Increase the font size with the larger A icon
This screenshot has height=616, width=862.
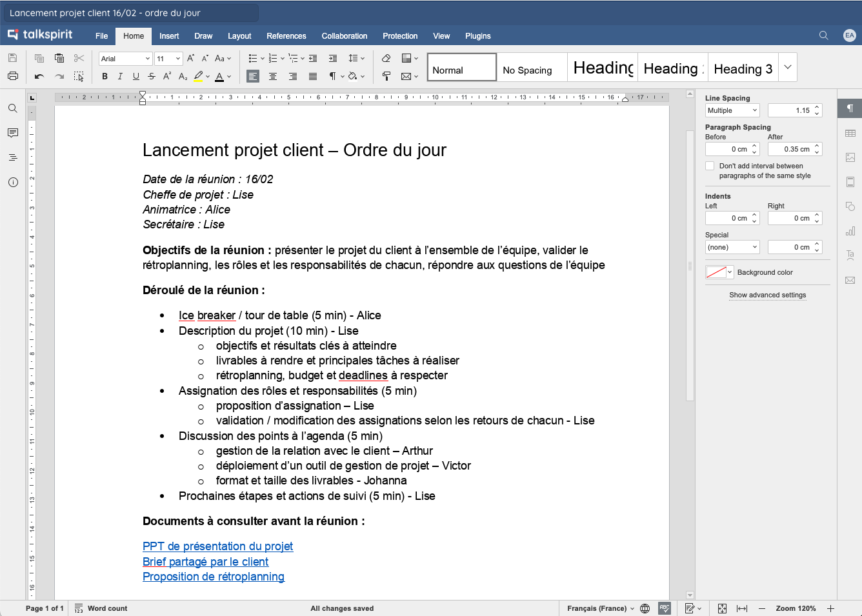(x=190, y=58)
